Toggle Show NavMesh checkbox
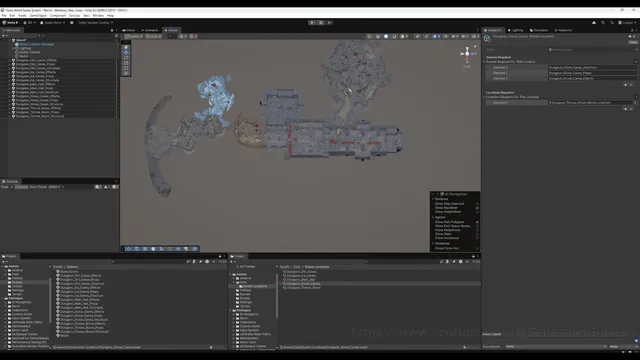This screenshot has width=640, height=360. tap(477, 208)
